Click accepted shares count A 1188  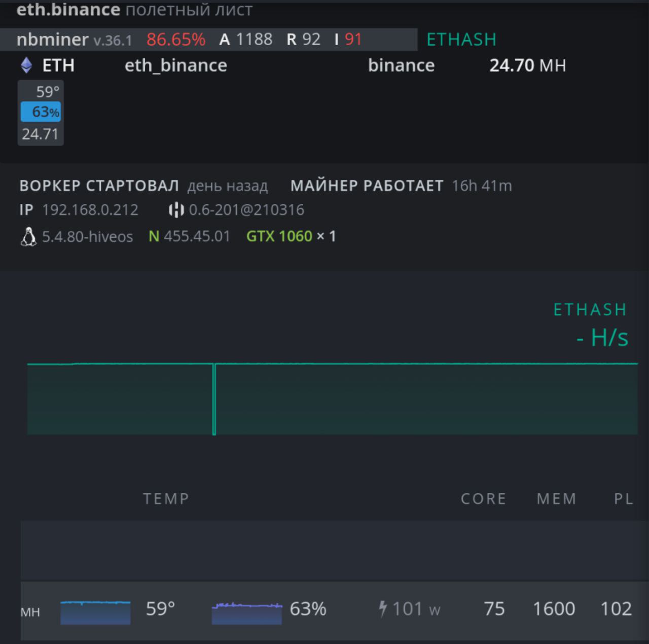tap(246, 40)
